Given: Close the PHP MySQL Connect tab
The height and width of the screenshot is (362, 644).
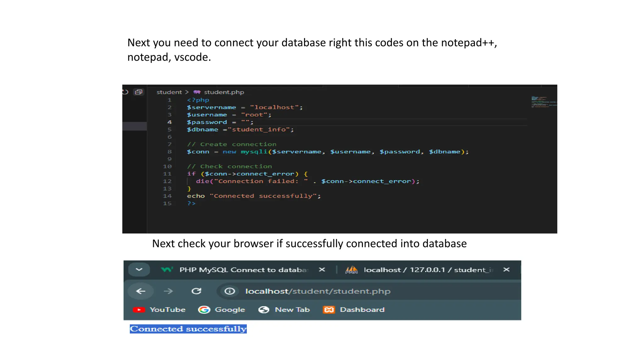Looking at the screenshot, I should pos(322,270).
